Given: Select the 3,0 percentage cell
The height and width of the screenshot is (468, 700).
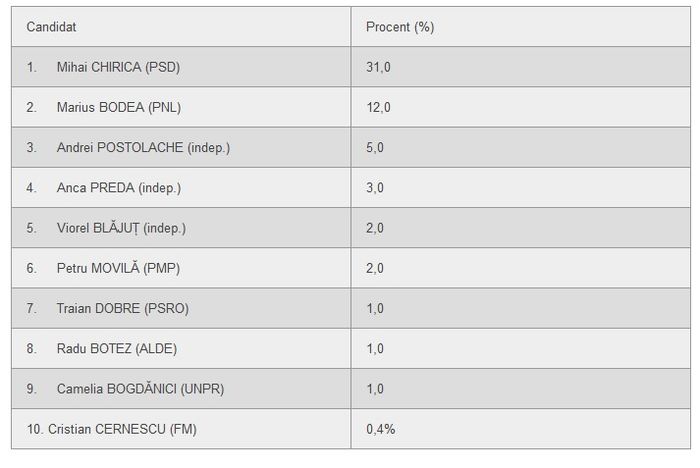Looking at the screenshot, I should (x=521, y=188).
